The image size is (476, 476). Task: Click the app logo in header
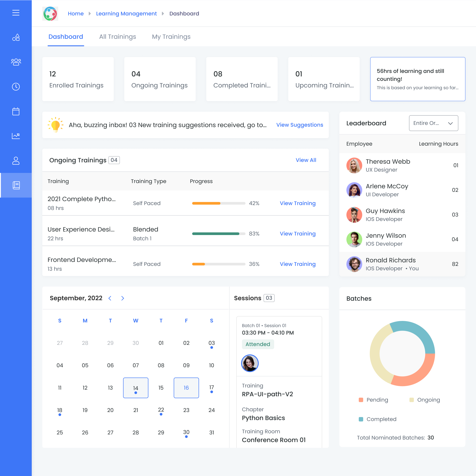(50, 14)
